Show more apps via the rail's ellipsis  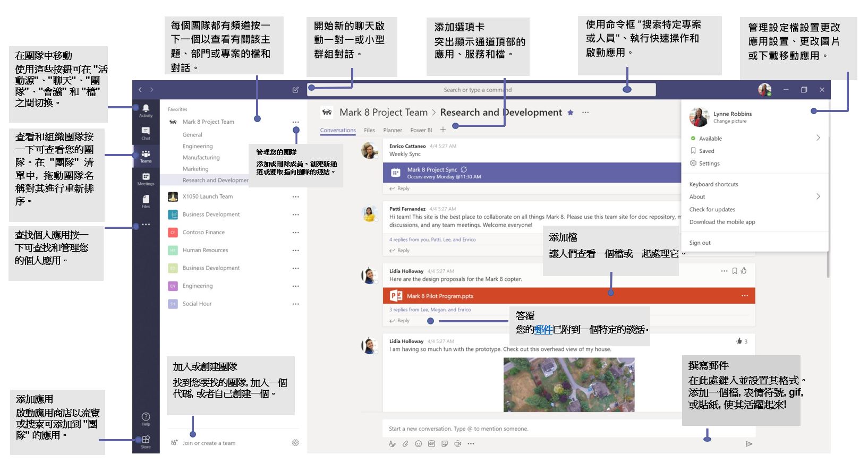point(146,225)
